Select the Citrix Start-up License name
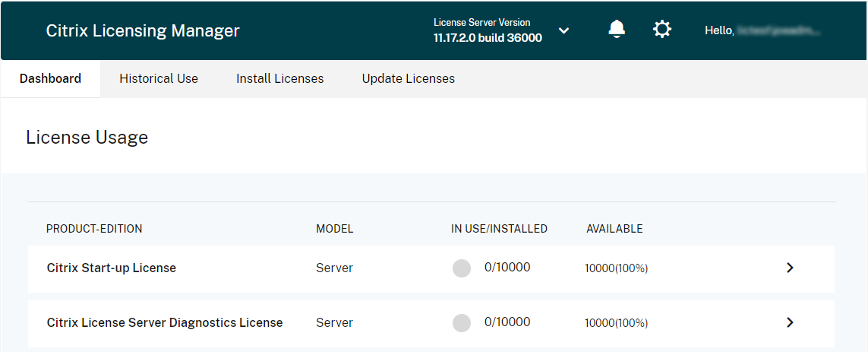 coord(112,268)
